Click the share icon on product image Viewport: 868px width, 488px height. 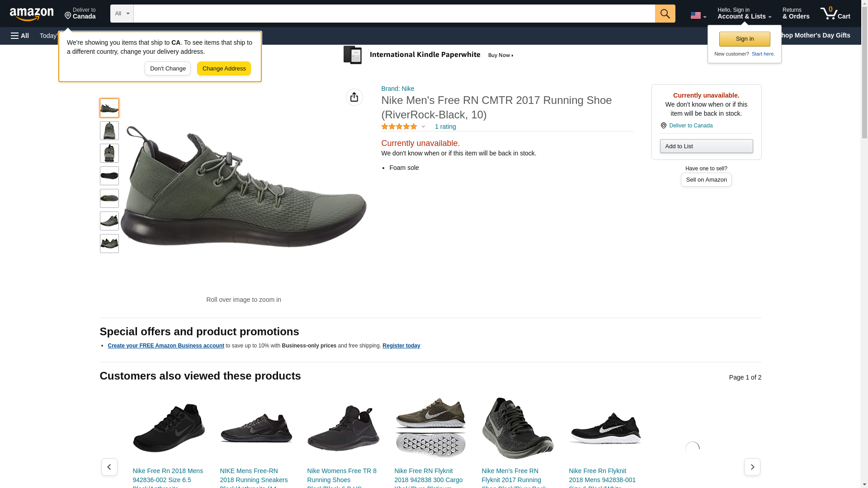(354, 97)
